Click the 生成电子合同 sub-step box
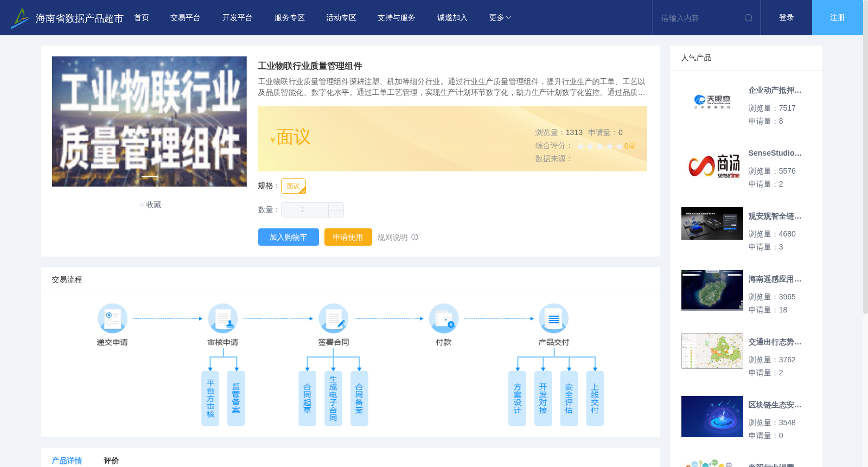This screenshot has height=467, width=868. click(333, 399)
